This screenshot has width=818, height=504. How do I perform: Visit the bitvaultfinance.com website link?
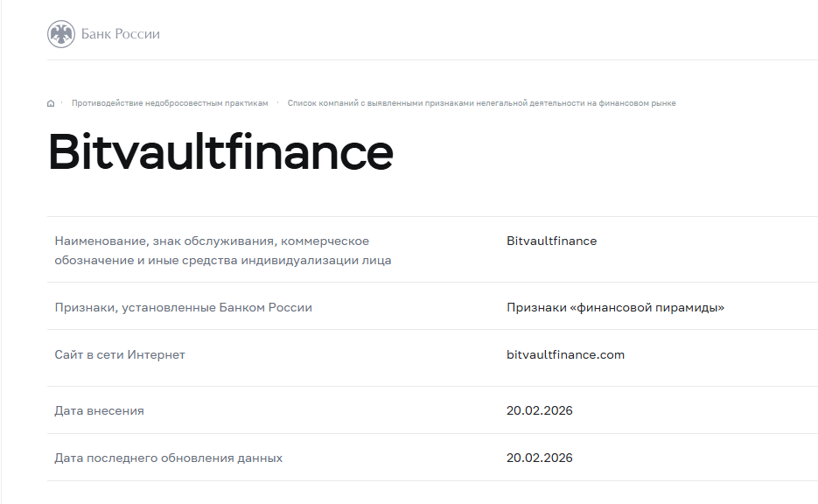(x=564, y=354)
